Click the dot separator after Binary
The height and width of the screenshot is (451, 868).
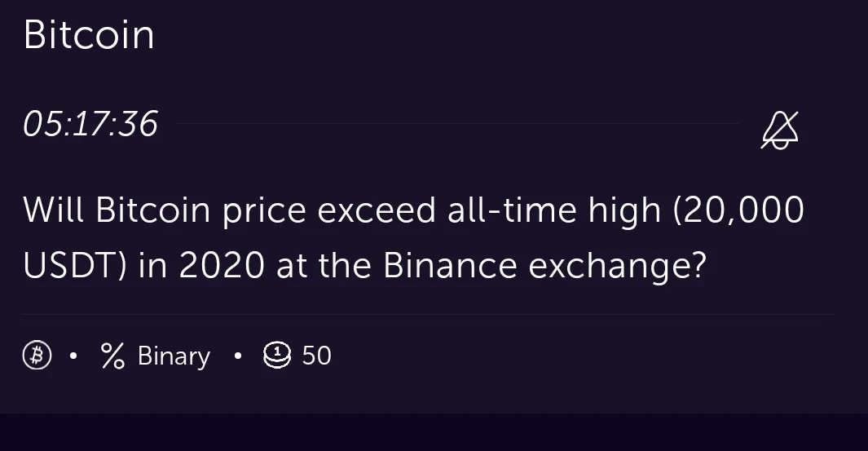click(x=237, y=356)
